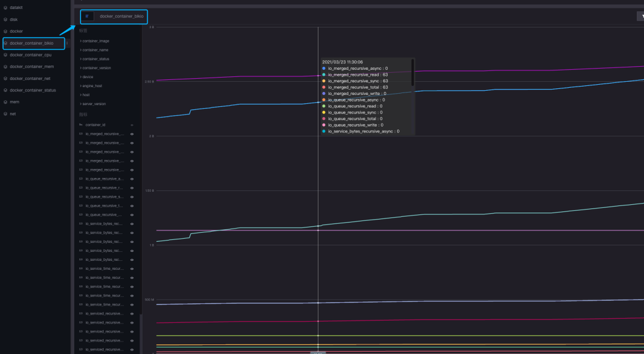This screenshot has width=644, height=354.
Task: Toggle eye icon for io_queue_recursive_t metric
Action: click(x=132, y=206)
